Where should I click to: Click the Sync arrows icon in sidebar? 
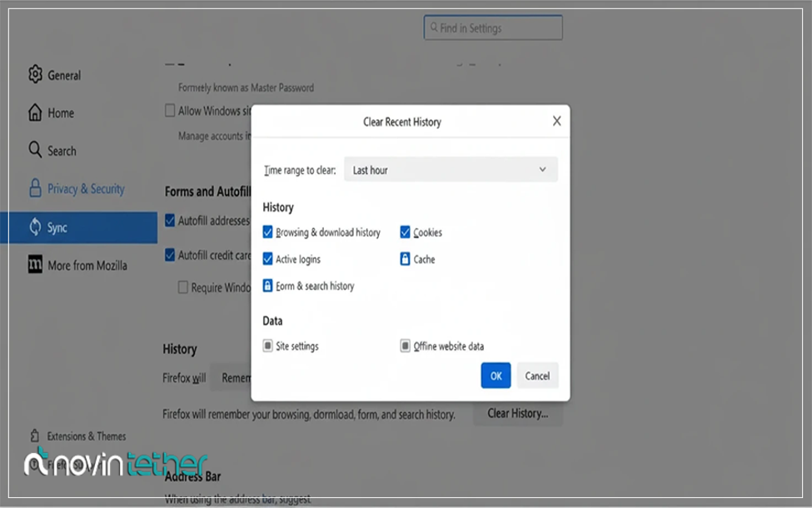[35, 227]
